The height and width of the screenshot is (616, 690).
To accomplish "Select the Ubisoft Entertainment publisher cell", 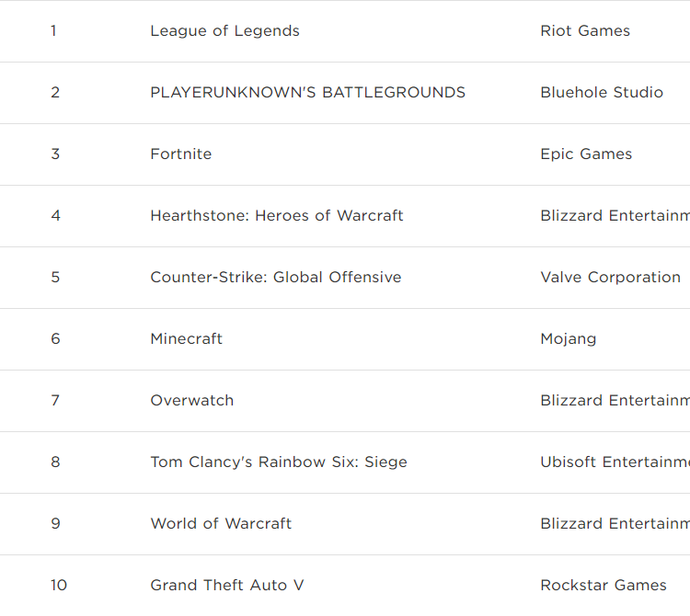I will (x=615, y=462).
